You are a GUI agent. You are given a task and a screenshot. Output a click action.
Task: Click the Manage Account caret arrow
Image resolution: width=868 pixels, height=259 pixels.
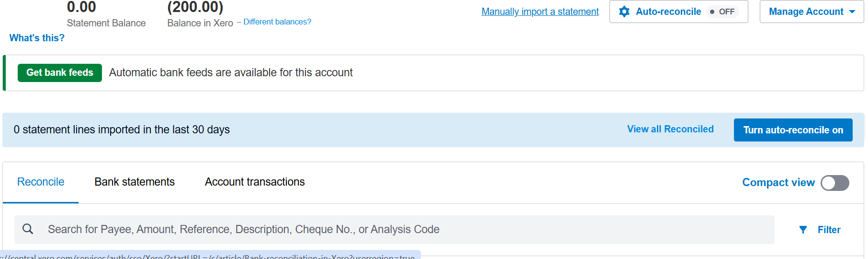(x=852, y=12)
